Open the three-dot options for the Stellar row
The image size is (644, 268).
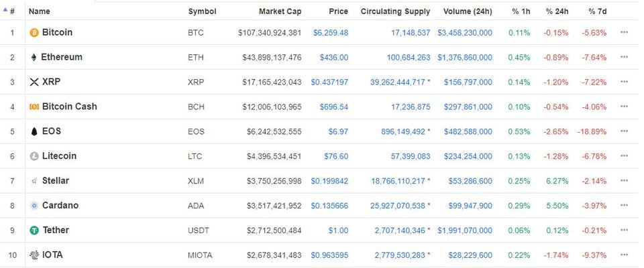[x=624, y=181]
